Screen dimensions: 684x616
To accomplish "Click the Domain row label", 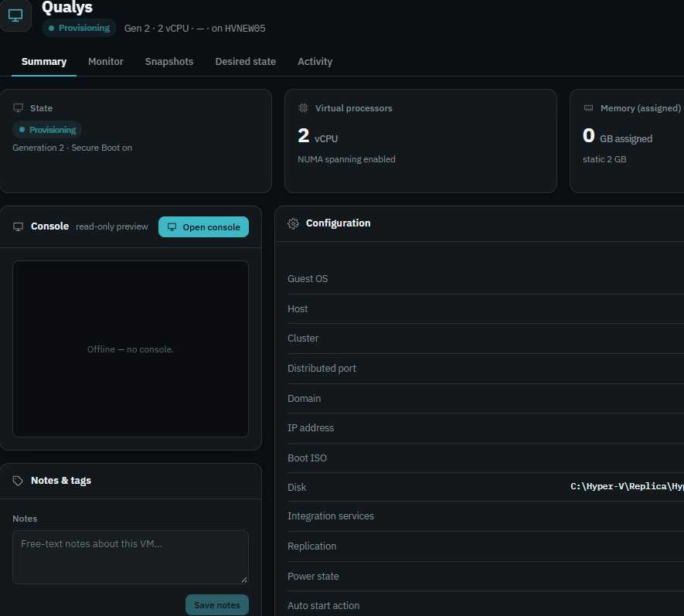I will pyautogui.click(x=304, y=398).
